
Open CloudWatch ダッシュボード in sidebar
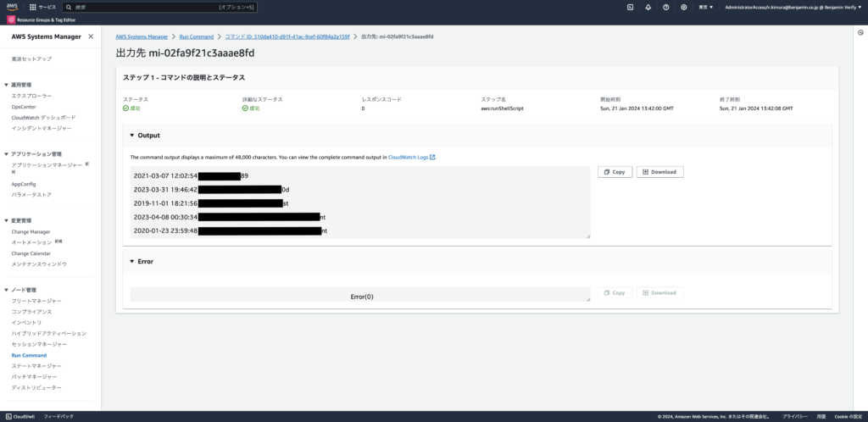[x=43, y=117]
